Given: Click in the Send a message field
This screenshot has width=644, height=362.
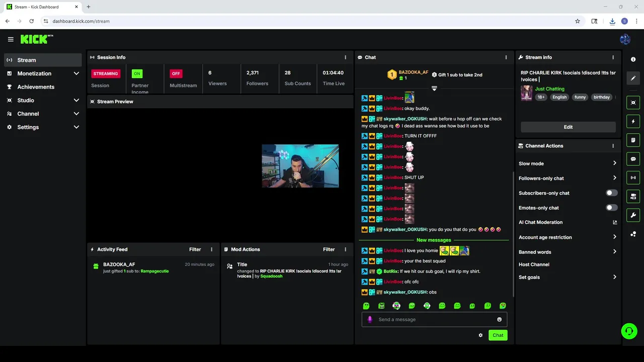Looking at the screenshot, I should (x=434, y=319).
